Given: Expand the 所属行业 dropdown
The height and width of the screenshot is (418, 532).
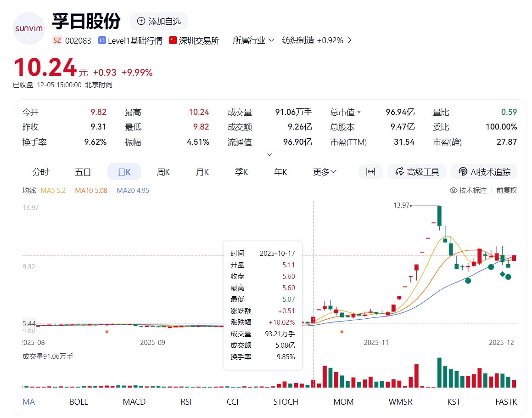Looking at the screenshot, I should tap(253, 40).
